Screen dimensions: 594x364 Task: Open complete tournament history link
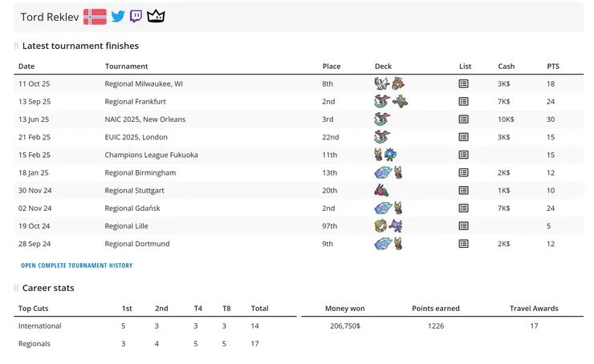tap(76, 265)
